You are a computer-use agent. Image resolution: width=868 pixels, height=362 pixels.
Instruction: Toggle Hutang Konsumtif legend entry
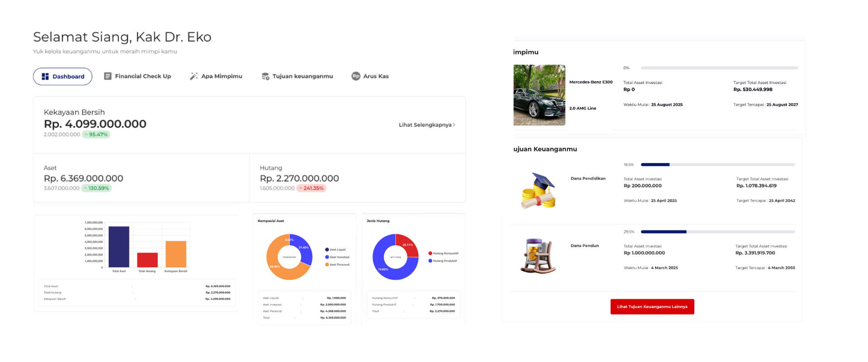[443, 253]
